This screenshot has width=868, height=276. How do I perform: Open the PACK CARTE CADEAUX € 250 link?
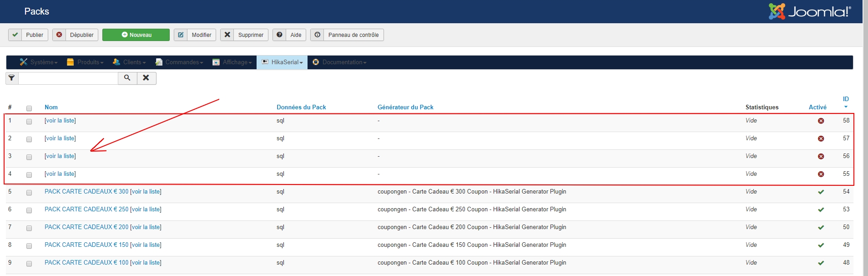[x=86, y=210]
